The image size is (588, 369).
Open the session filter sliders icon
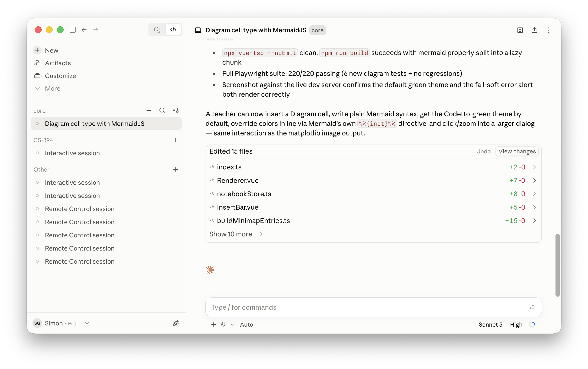(175, 111)
